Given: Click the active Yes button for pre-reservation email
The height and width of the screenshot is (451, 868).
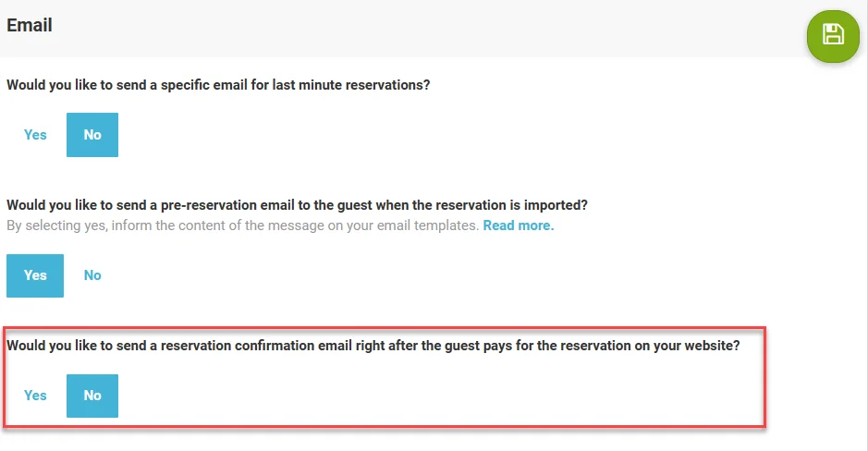Looking at the screenshot, I should 35,275.
